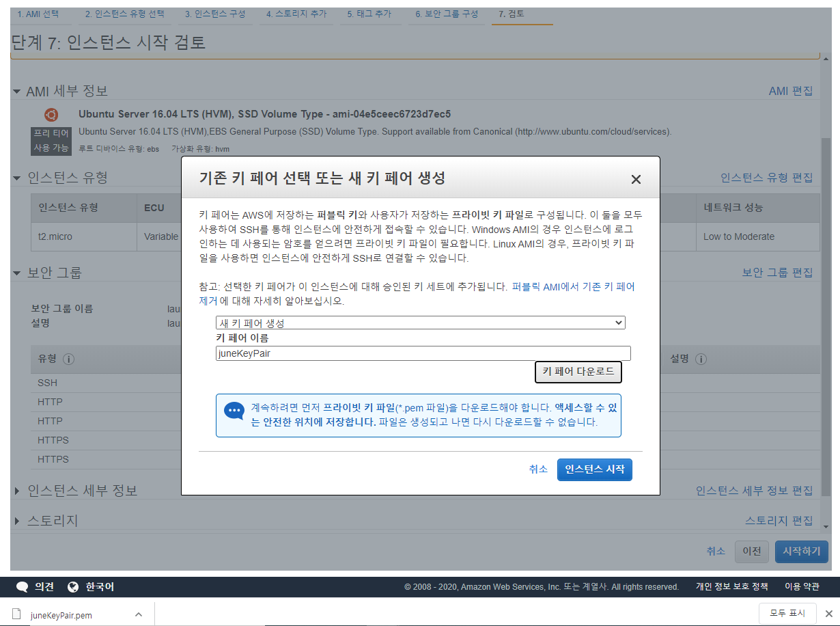
Task: Go to step 4. 스토리지 추가 tab
Action: pyautogui.click(x=296, y=14)
